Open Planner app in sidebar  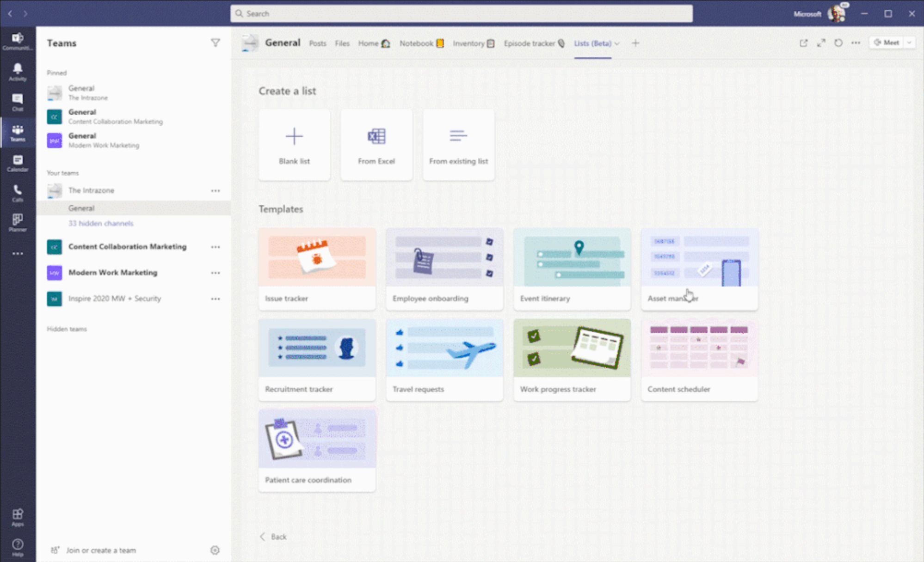pyautogui.click(x=18, y=222)
